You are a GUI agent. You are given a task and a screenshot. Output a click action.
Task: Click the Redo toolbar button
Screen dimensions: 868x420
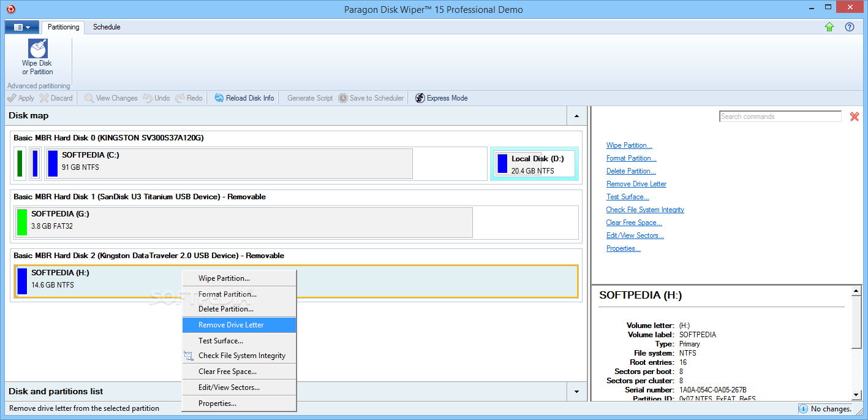click(x=189, y=98)
